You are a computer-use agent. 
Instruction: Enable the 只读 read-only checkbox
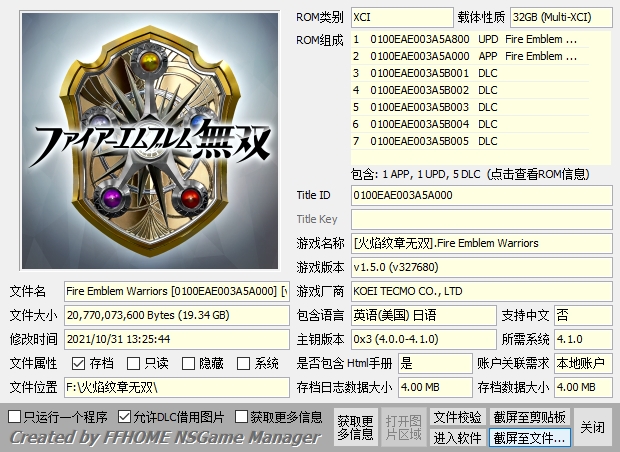click(133, 363)
